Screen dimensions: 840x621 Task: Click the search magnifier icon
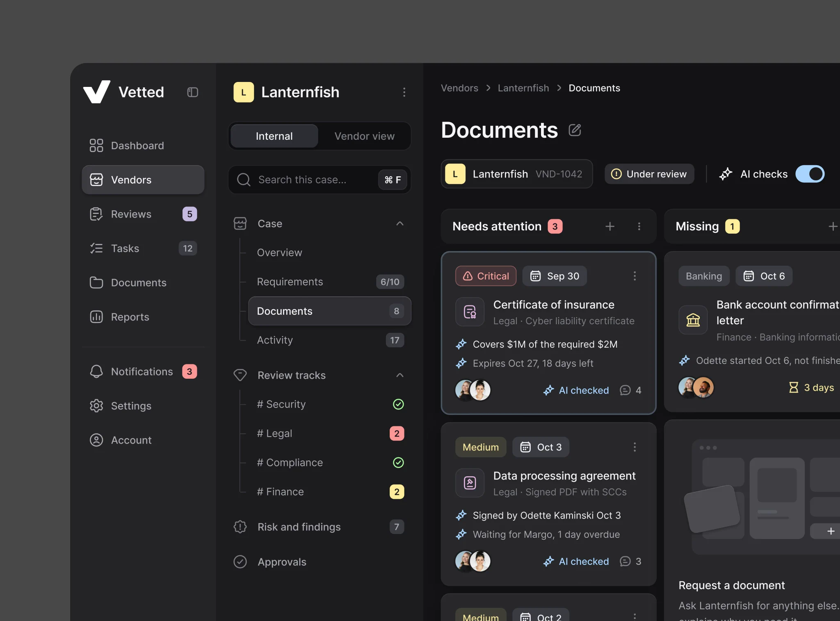[x=244, y=180]
